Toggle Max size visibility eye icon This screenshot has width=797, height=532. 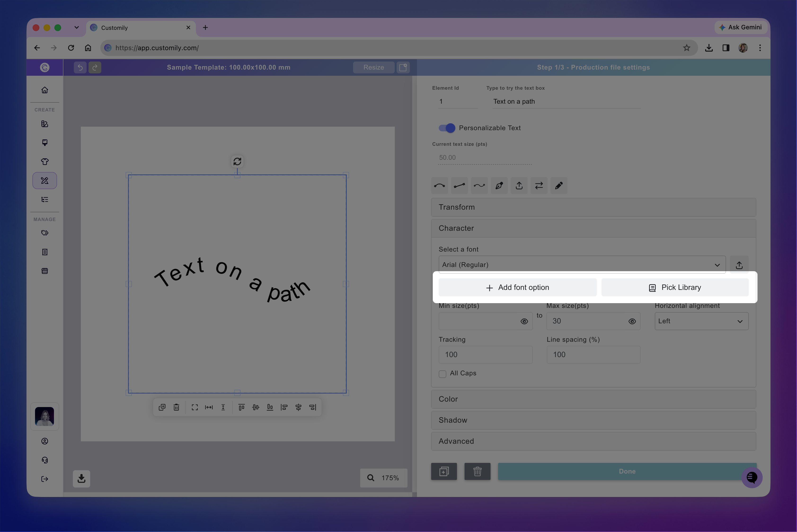tap(632, 321)
